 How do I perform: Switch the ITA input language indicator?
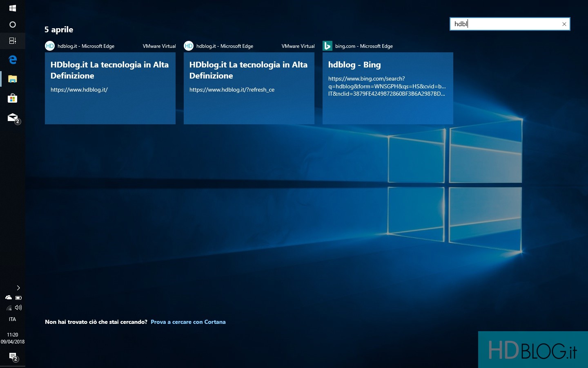pos(12,319)
